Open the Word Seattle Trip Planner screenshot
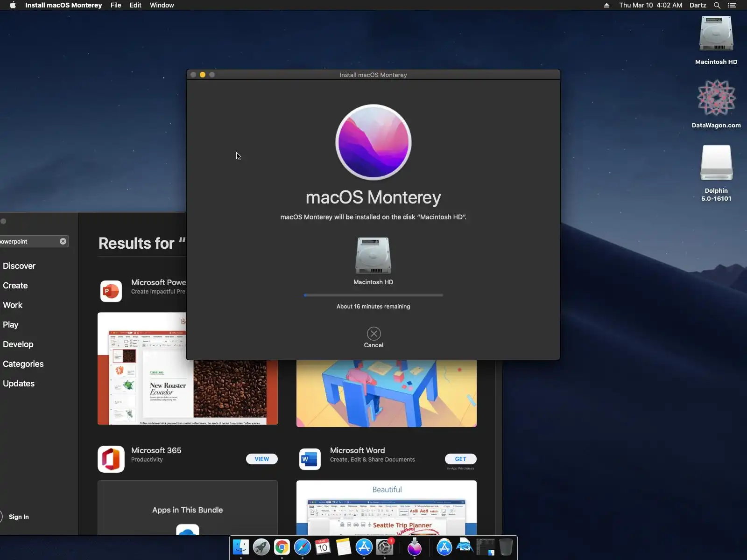 pyautogui.click(x=387, y=508)
